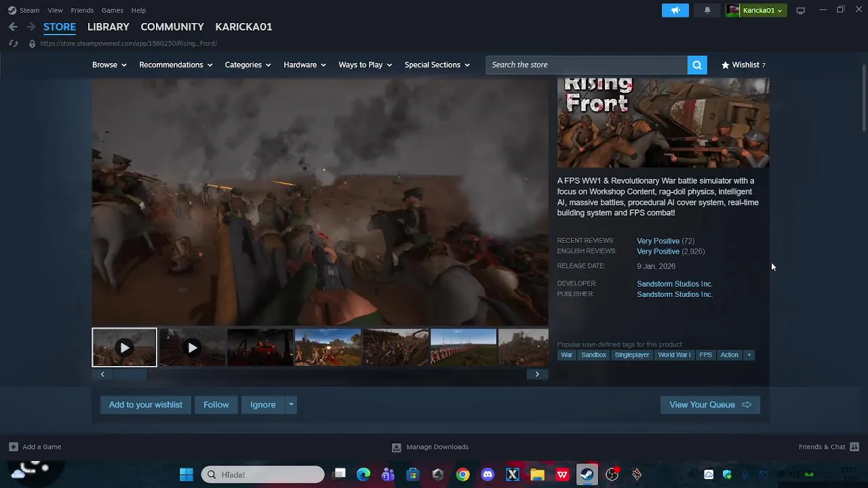
Task: Expand the Ways to Play dropdown
Action: pos(365,65)
